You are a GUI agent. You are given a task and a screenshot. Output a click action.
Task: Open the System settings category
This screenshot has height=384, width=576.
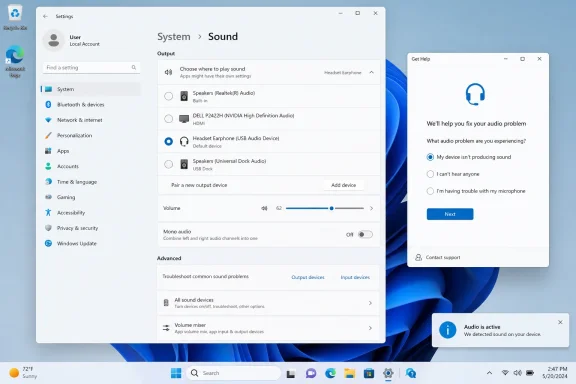click(x=90, y=89)
